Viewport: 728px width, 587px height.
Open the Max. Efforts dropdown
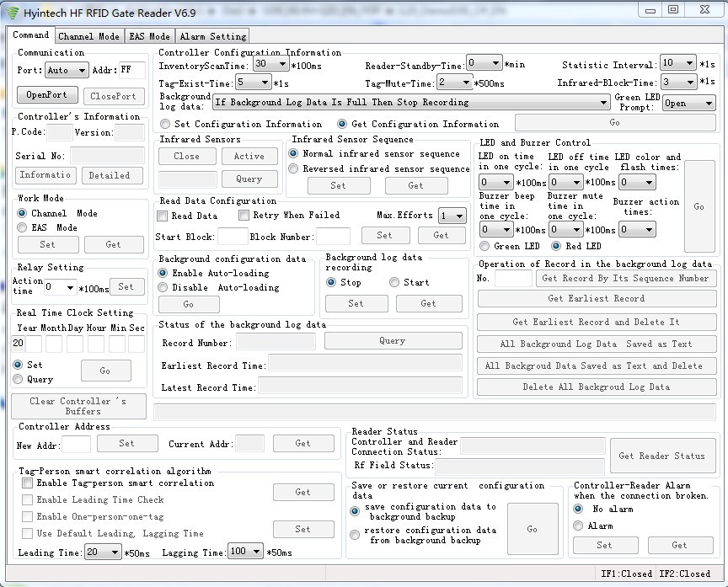[x=452, y=216]
